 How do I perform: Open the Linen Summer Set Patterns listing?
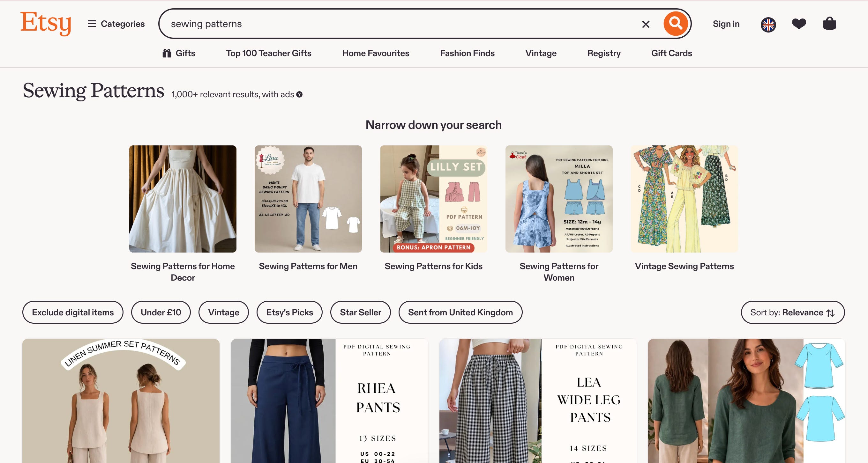(121, 401)
